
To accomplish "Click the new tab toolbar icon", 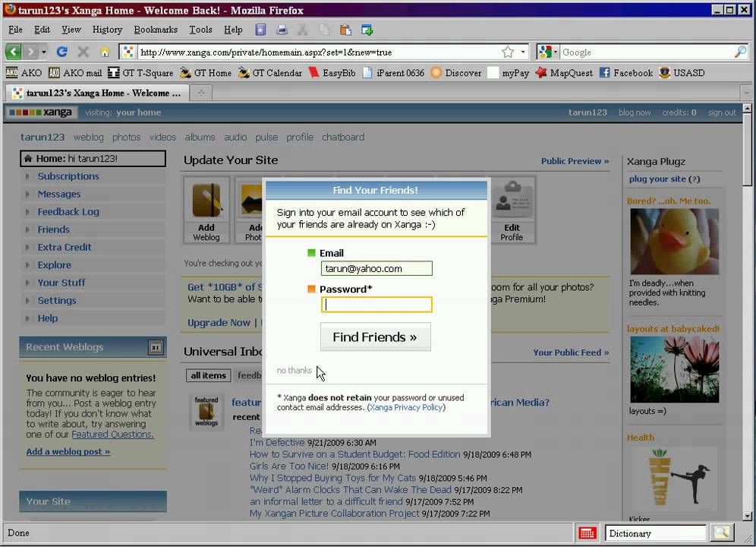I will point(367,30).
